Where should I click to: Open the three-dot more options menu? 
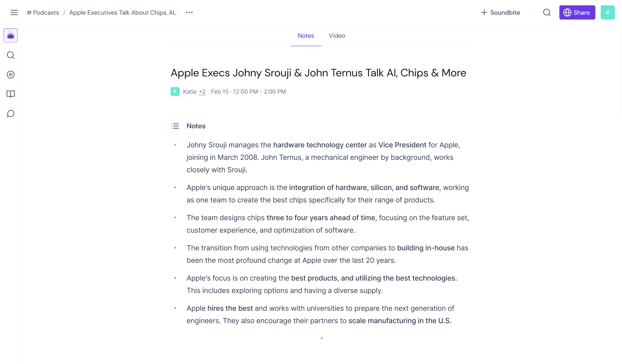coord(189,13)
